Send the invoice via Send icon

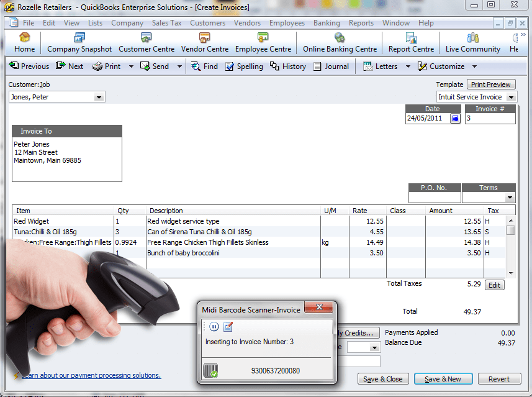[145, 66]
